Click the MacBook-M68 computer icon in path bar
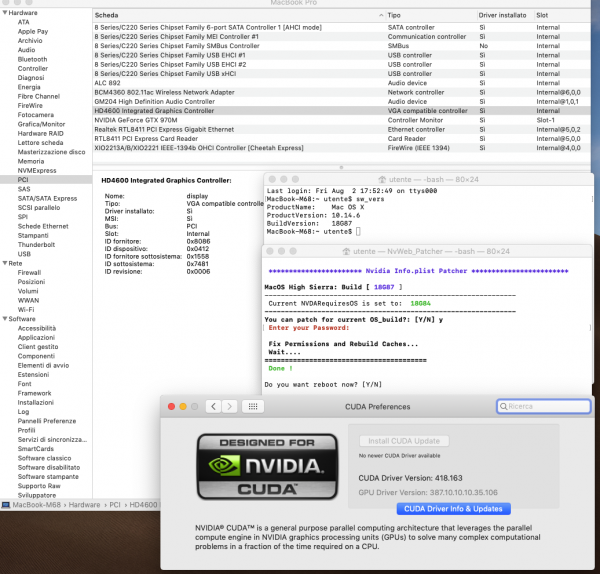This screenshot has width=600, height=574. pos(5,505)
